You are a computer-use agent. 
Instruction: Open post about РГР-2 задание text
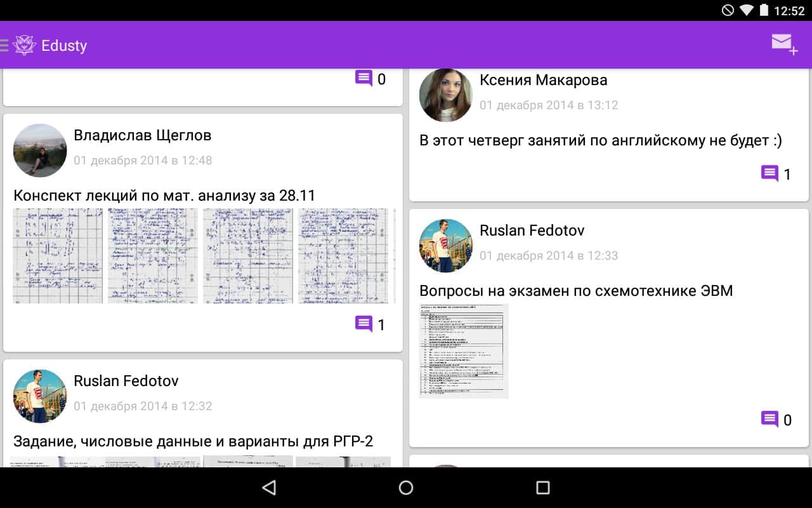tap(193, 441)
